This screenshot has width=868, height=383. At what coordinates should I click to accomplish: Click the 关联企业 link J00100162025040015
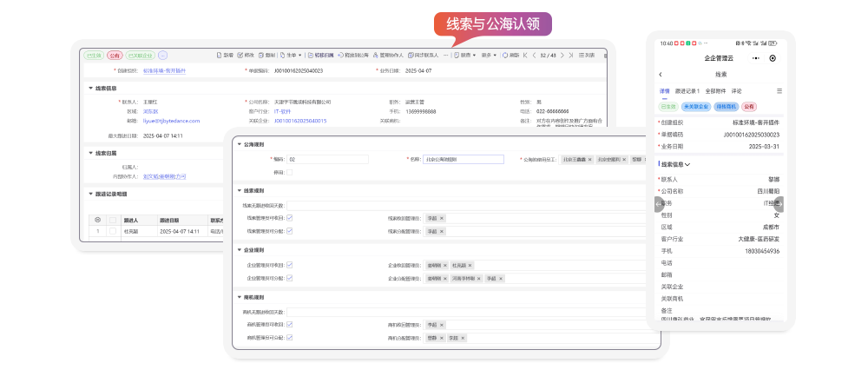pos(300,121)
